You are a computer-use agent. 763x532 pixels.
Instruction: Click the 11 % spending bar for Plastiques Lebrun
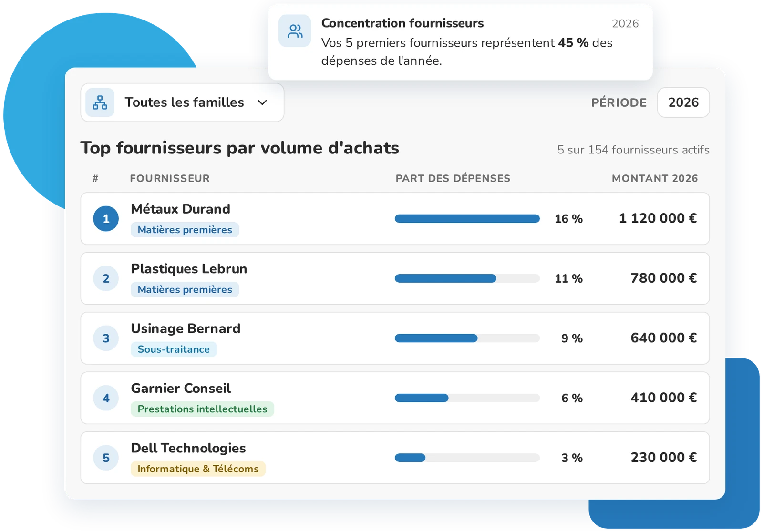(467, 278)
